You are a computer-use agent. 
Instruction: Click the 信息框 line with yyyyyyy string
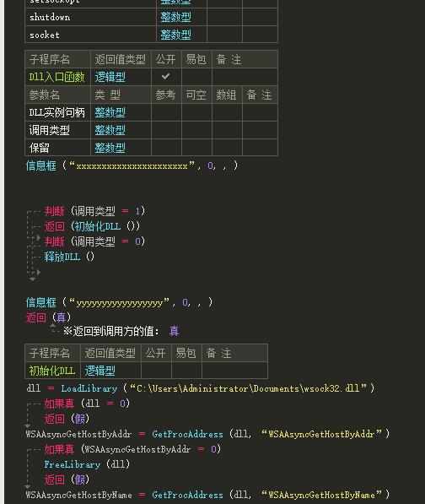[x=119, y=302]
